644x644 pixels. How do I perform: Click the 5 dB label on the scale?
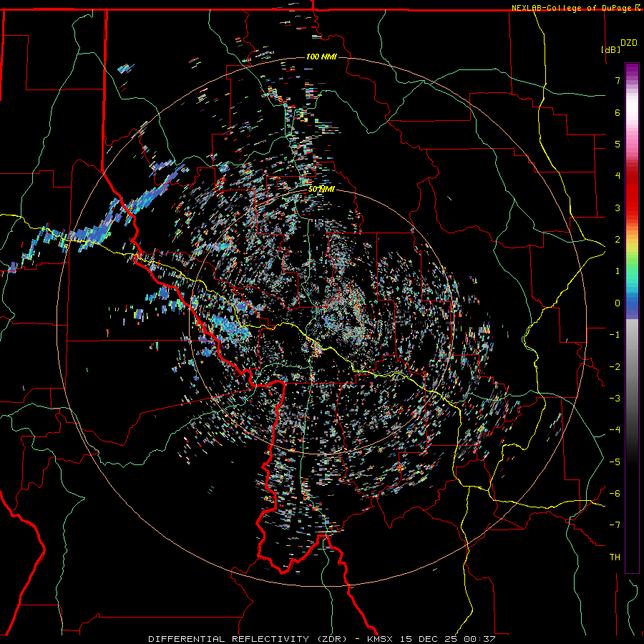pos(618,144)
